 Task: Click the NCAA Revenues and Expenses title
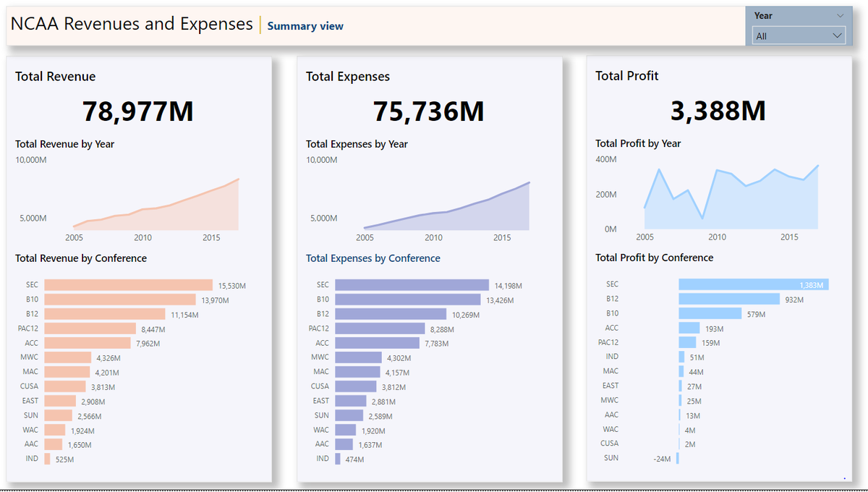pyautogui.click(x=130, y=24)
